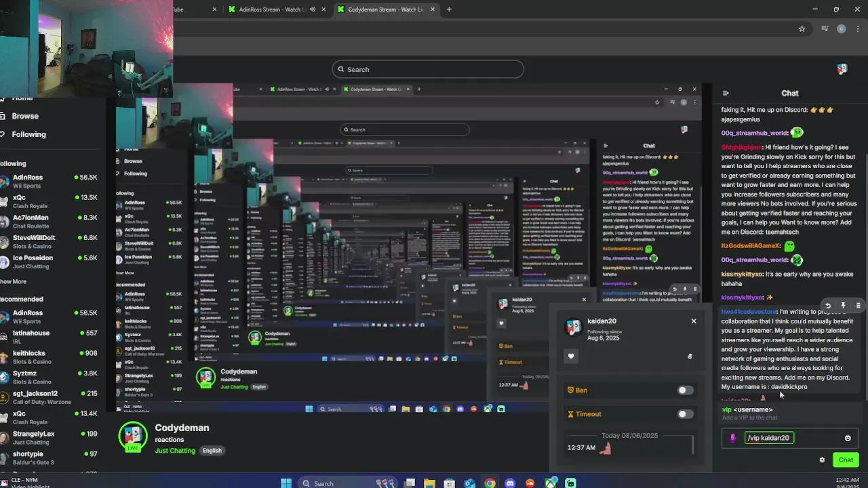Screen dimensions: 868x488
Task: Collapse the Chat panel with the header icon
Action: (x=726, y=94)
